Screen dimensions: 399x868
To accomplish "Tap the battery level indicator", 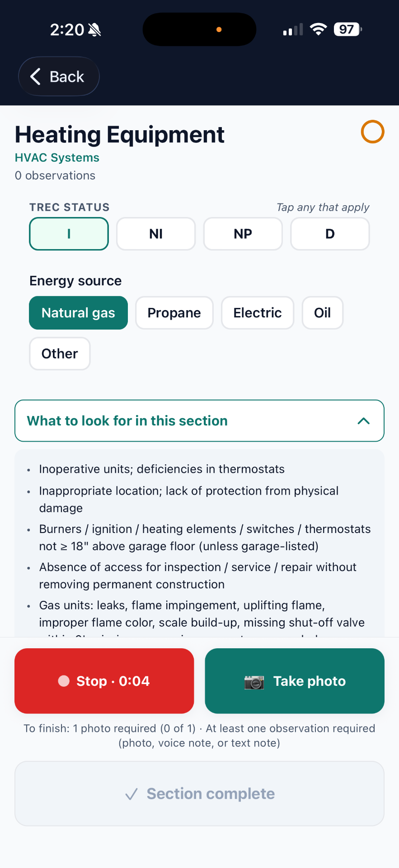I will 348,29.
